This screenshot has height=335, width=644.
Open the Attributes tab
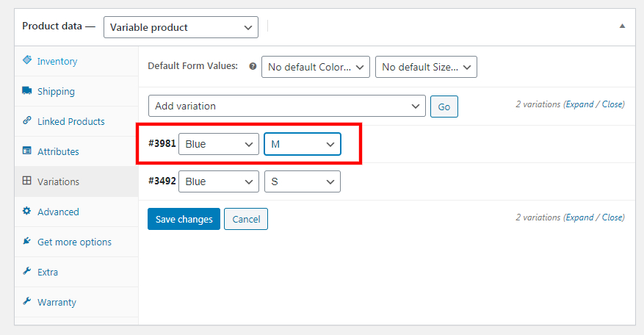pos(76,151)
